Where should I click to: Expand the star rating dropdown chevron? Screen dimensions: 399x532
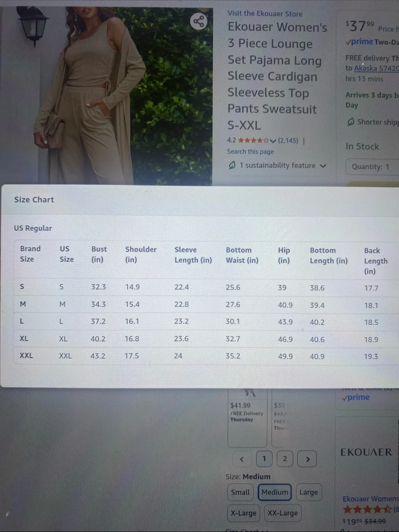[x=273, y=140]
